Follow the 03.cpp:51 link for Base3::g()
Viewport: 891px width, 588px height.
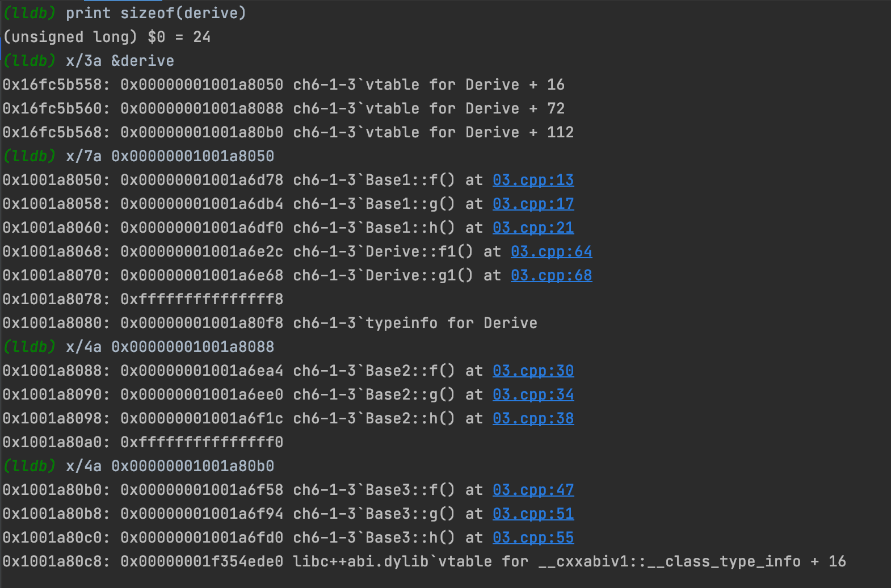(x=533, y=514)
